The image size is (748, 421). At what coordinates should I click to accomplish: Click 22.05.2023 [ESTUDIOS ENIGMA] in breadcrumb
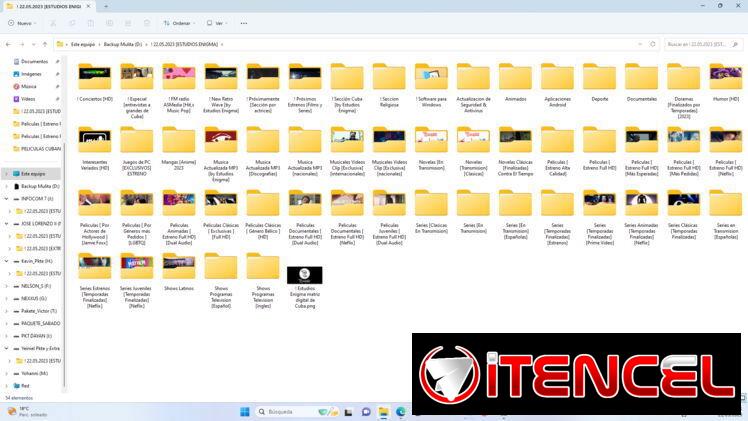tap(184, 44)
